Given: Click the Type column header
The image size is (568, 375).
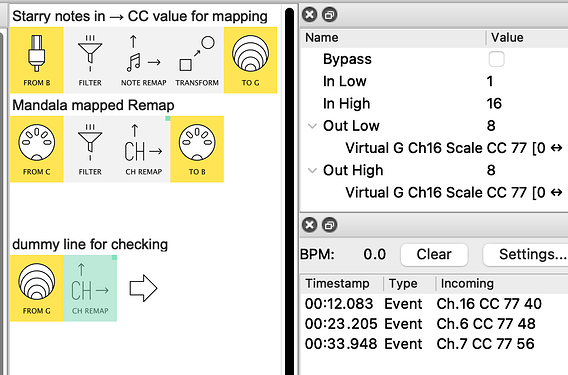Looking at the screenshot, I should pyautogui.click(x=409, y=283).
